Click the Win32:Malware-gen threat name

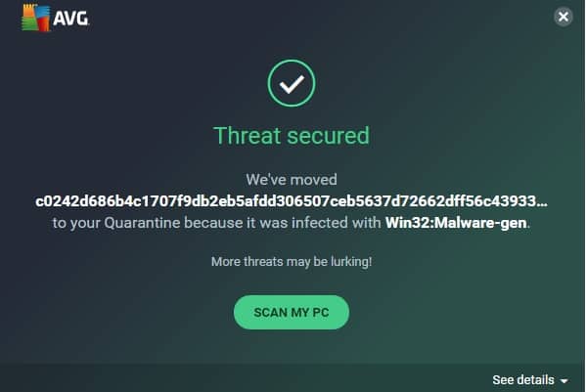(x=456, y=223)
